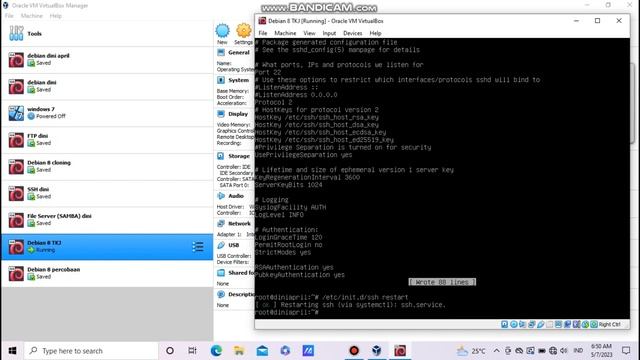This screenshot has width=640, height=360.
Task: Click the network indicator in VM status bar
Action: [531, 324]
